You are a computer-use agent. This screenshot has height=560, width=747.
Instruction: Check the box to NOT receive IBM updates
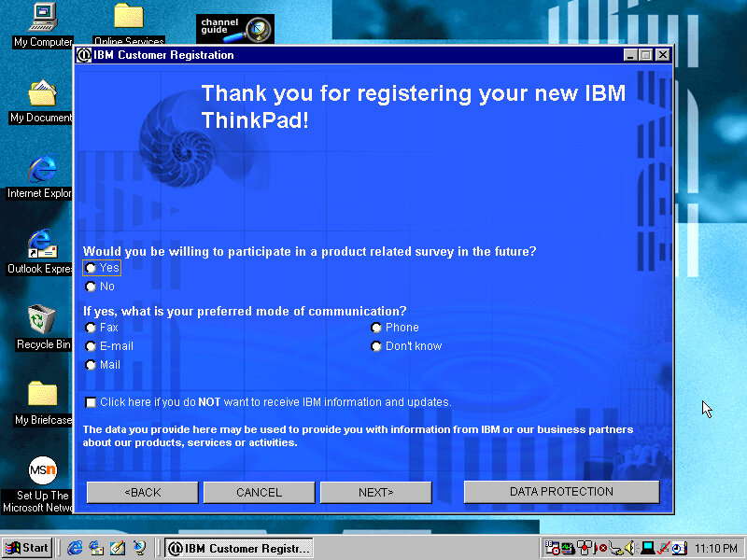(91, 402)
